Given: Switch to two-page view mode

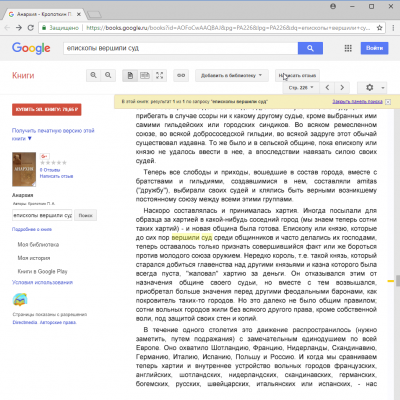Looking at the screenshot, I should [145, 75].
